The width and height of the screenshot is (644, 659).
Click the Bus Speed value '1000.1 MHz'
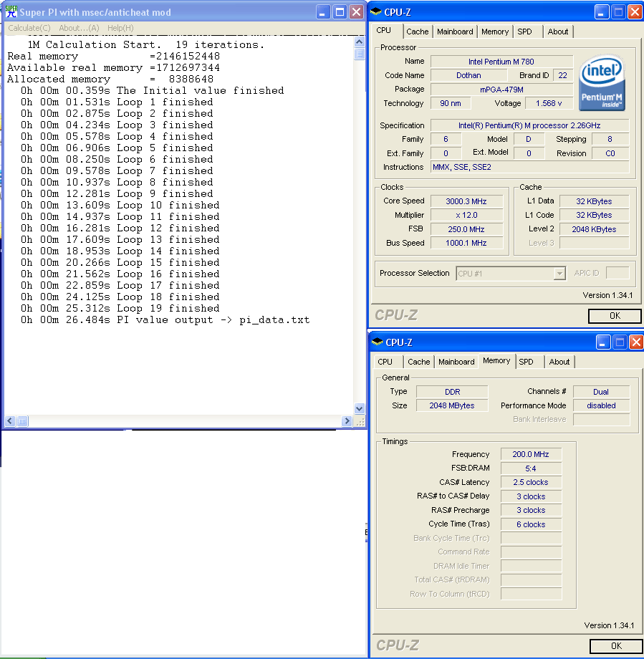466,243
